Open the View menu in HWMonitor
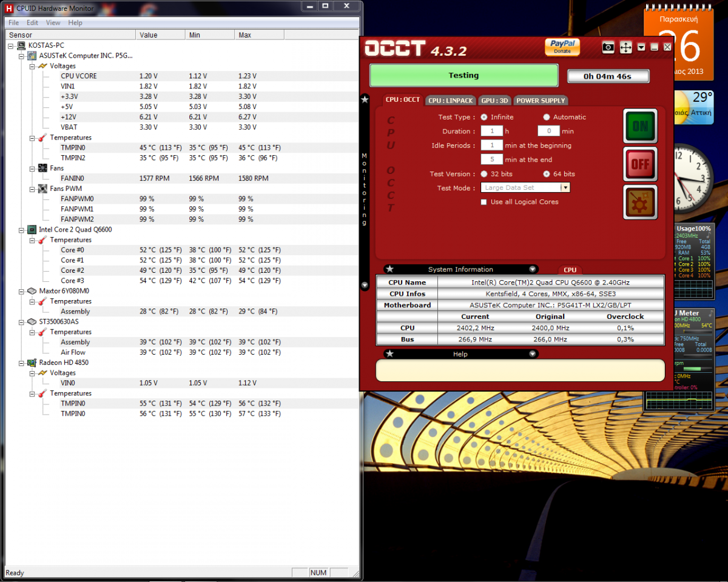This screenshot has width=728, height=582. (x=53, y=22)
